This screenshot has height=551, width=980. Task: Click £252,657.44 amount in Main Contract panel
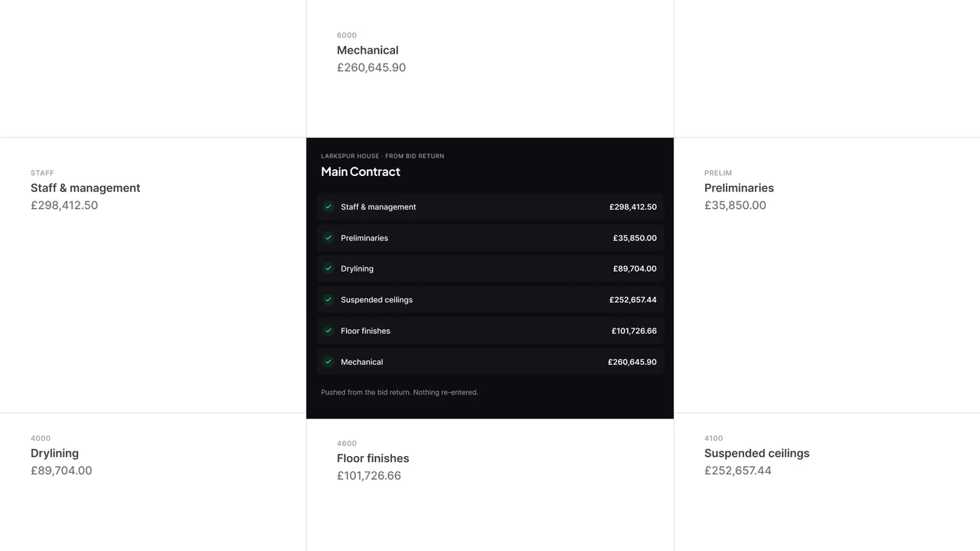pyautogui.click(x=633, y=300)
